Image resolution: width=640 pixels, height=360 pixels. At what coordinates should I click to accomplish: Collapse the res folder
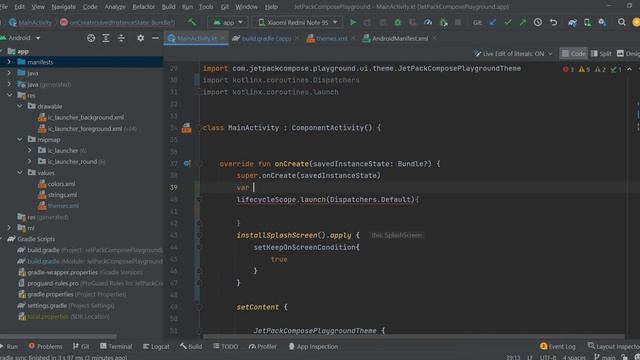(9, 95)
